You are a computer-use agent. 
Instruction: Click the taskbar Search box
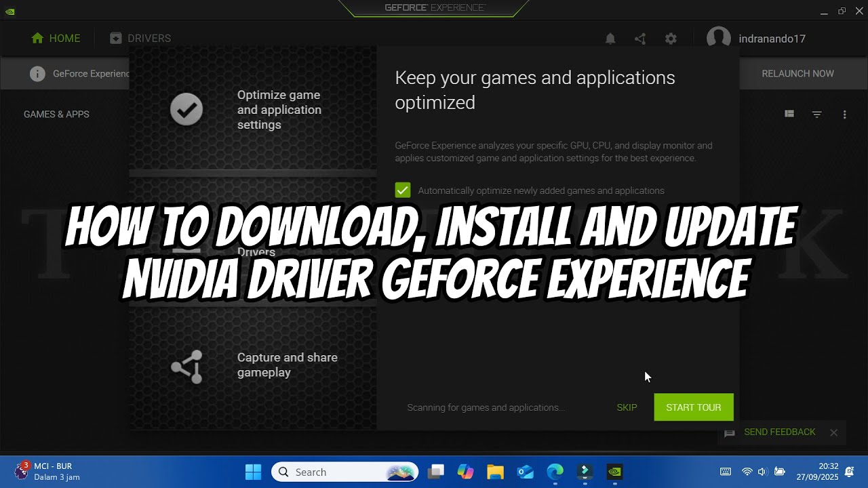tap(344, 472)
